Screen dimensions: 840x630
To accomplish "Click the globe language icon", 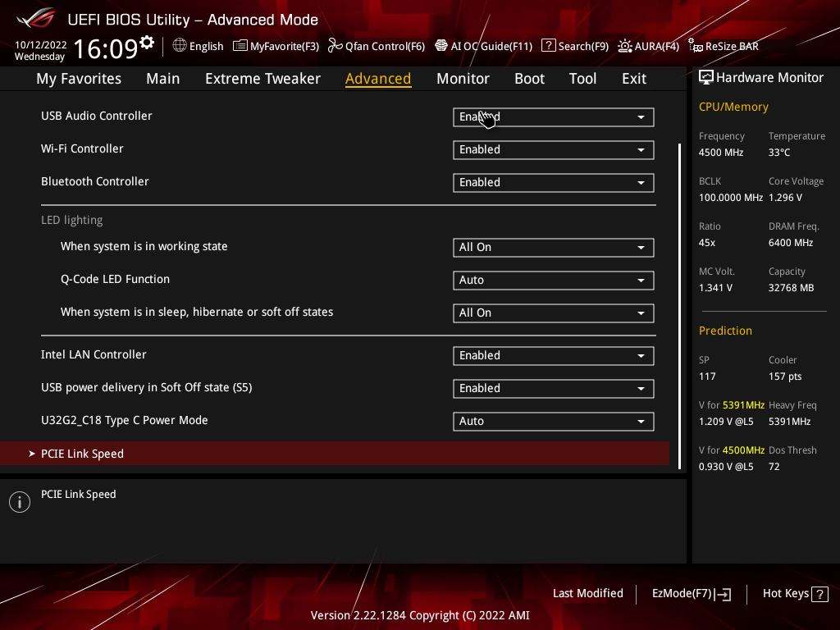I will pos(180,46).
